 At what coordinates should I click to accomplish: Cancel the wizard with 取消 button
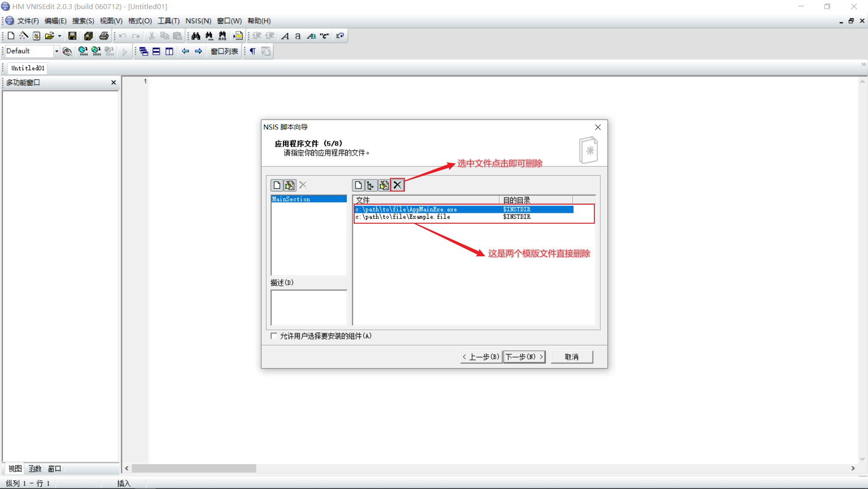pos(572,357)
